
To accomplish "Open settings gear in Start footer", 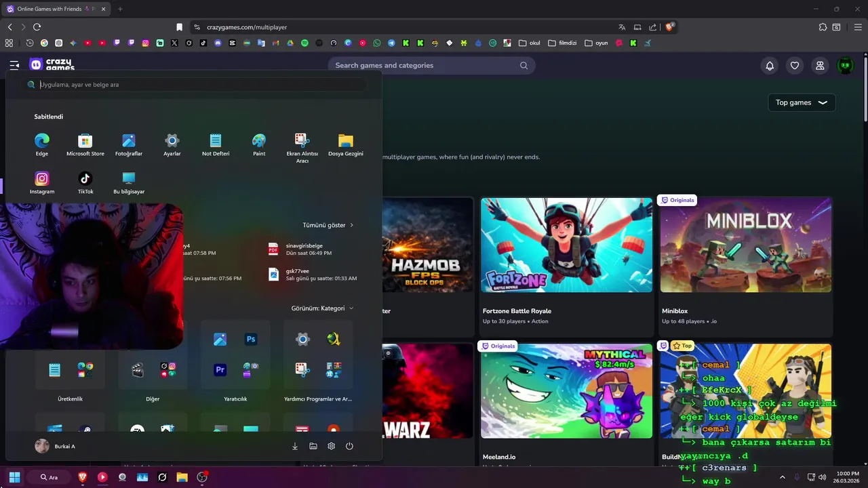I will 331,446.
